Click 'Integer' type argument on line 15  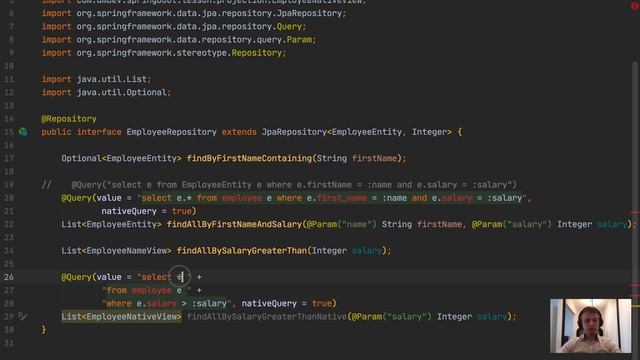429,132
